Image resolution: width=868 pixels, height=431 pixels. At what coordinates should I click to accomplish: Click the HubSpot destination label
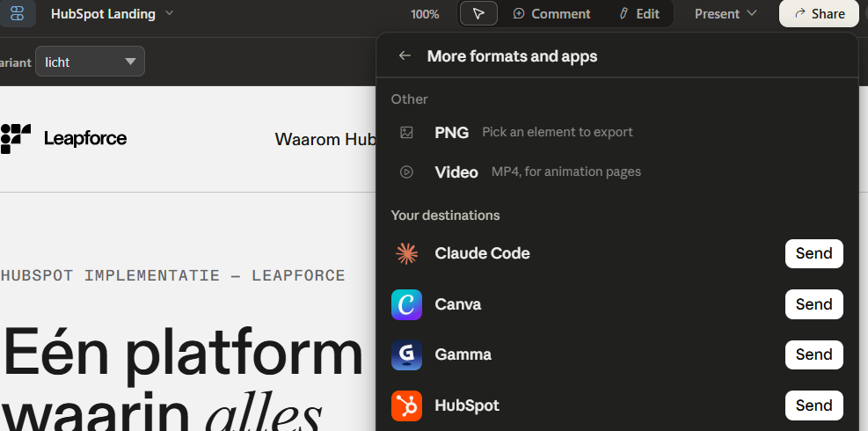467,405
